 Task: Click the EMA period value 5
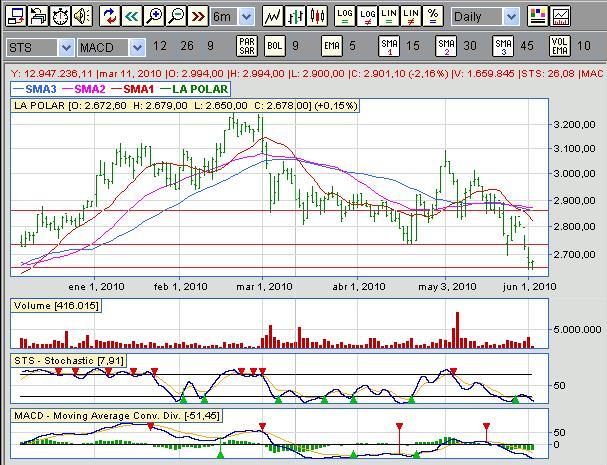coord(352,46)
